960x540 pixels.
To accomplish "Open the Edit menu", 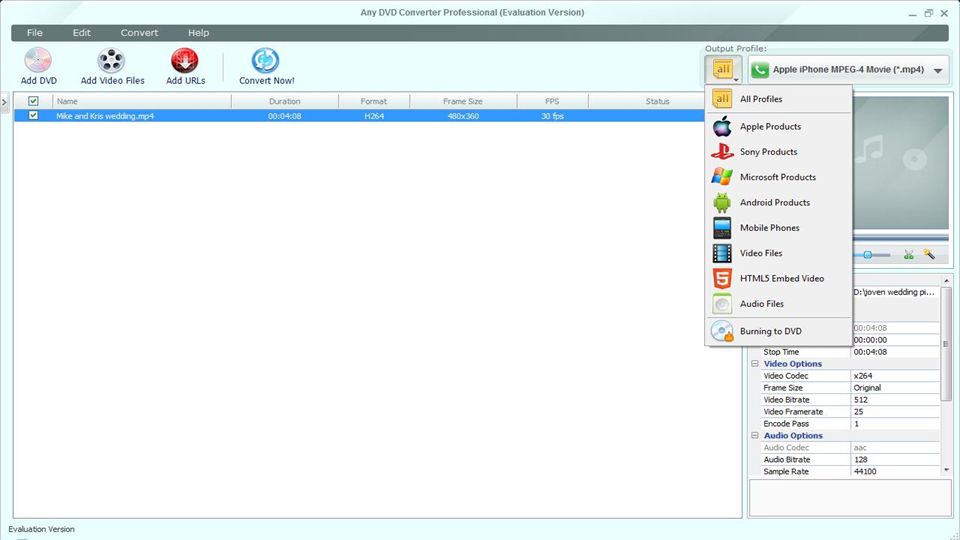I will tap(81, 33).
